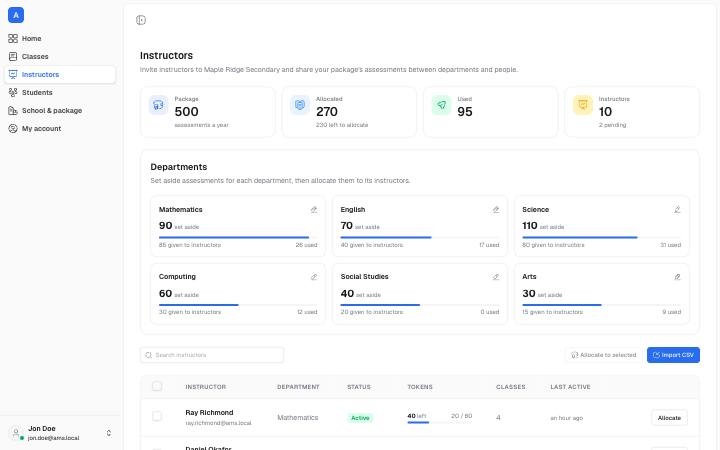Screen dimensions: 720x450
Task: Click the Arts progress bar
Action: click(x=602, y=305)
